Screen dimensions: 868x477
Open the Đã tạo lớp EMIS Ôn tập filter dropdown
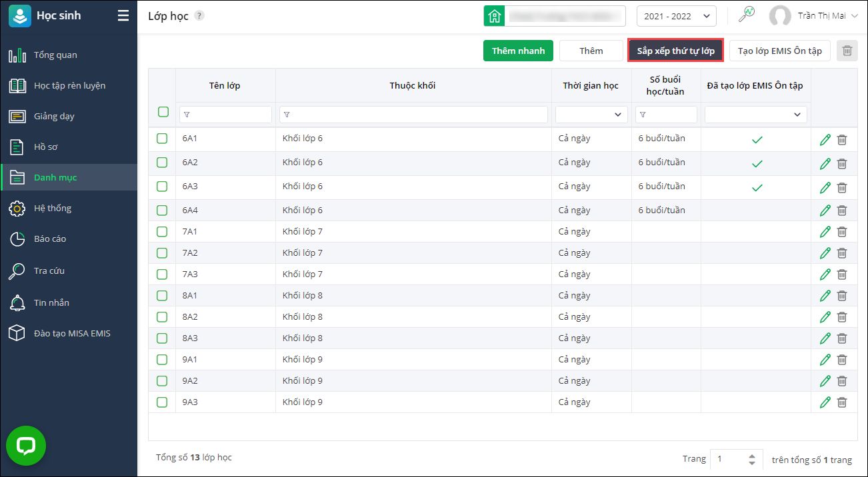(755, 115)
